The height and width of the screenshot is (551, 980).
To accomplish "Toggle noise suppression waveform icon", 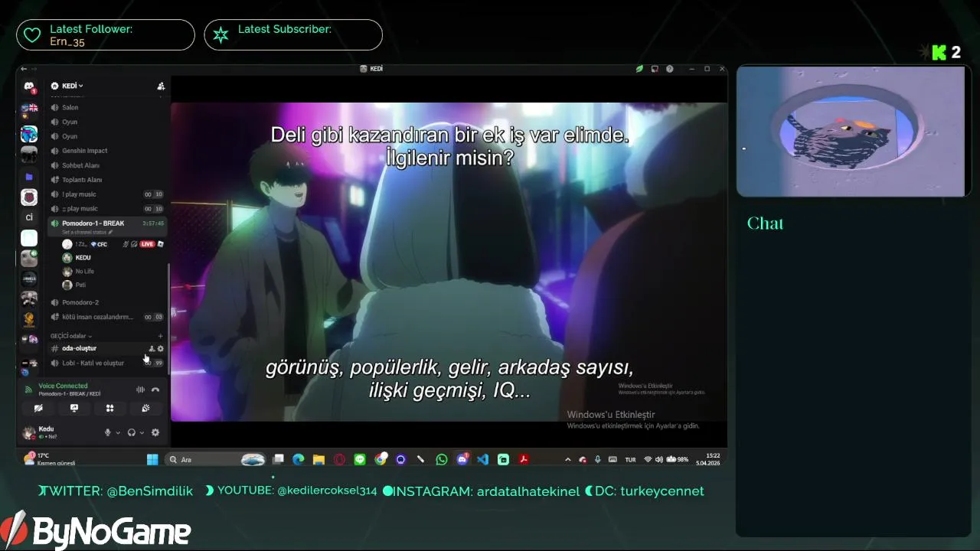I will pos(140,390).
